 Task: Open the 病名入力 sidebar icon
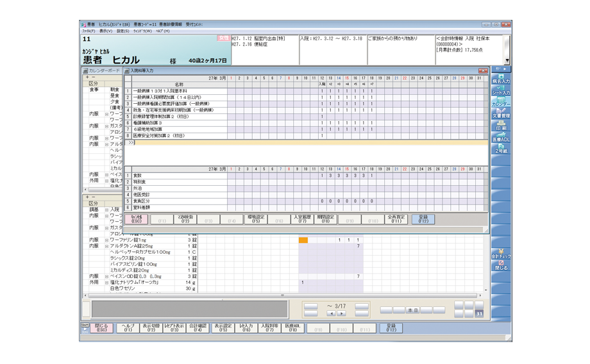click(x=500, y=79)
